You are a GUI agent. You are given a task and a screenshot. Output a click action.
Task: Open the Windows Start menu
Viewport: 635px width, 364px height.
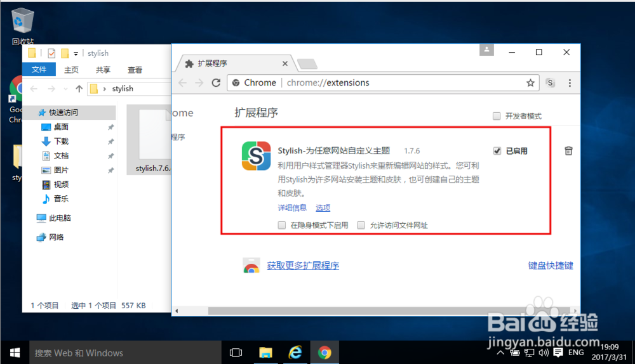click(15, 353)
